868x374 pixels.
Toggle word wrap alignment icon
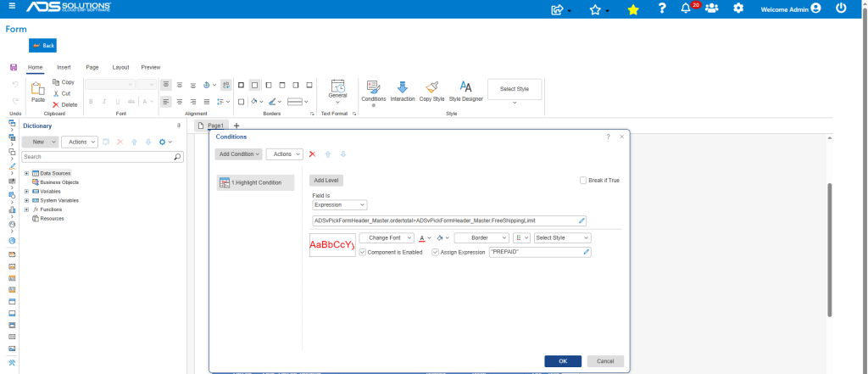click(225, 85)
